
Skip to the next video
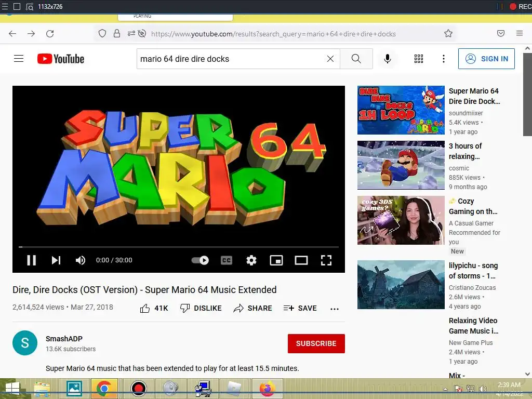56,260
